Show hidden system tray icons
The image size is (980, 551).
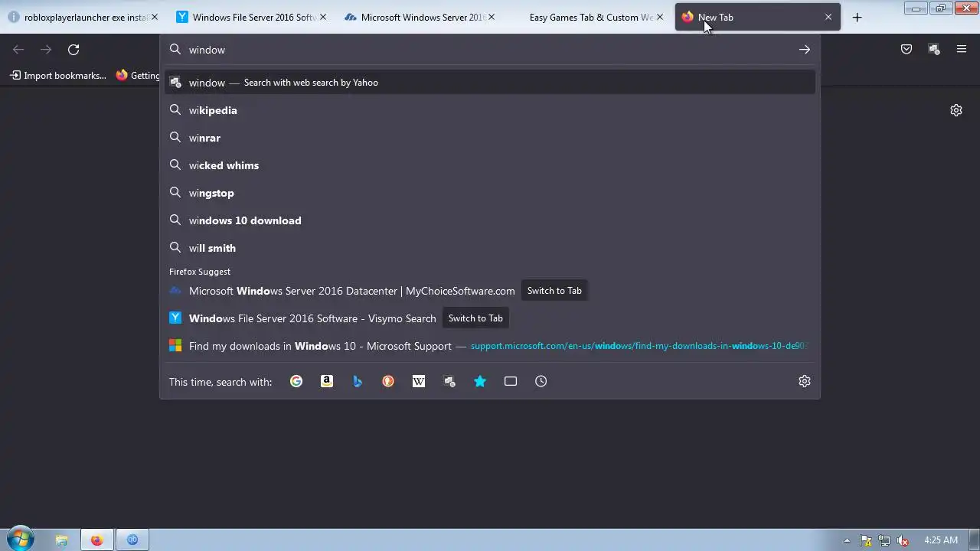pyautogui.click(x=847, y=540)
